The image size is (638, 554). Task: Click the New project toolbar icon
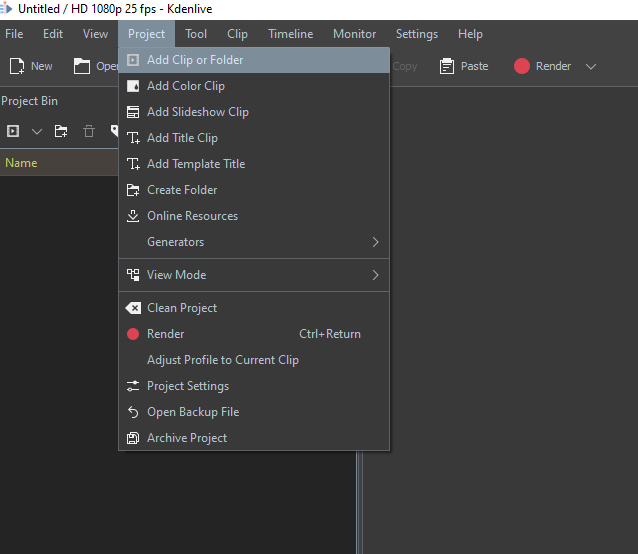click(x=18, y=66)
